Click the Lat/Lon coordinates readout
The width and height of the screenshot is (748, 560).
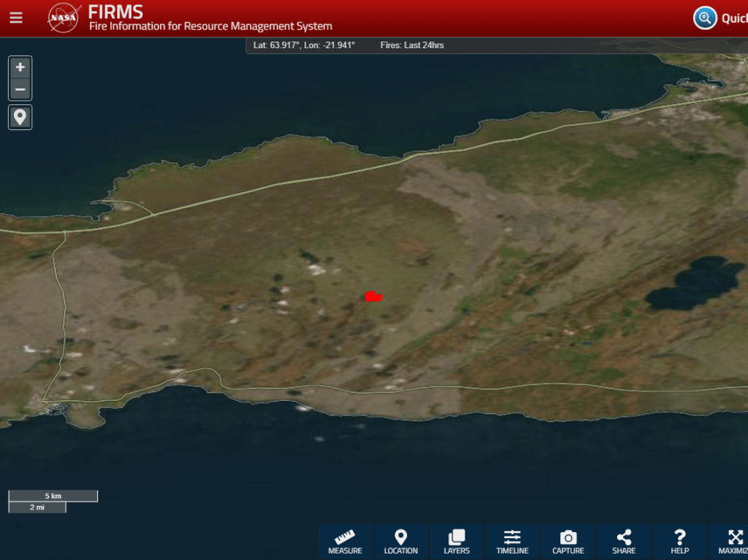[x=304, y=45]
